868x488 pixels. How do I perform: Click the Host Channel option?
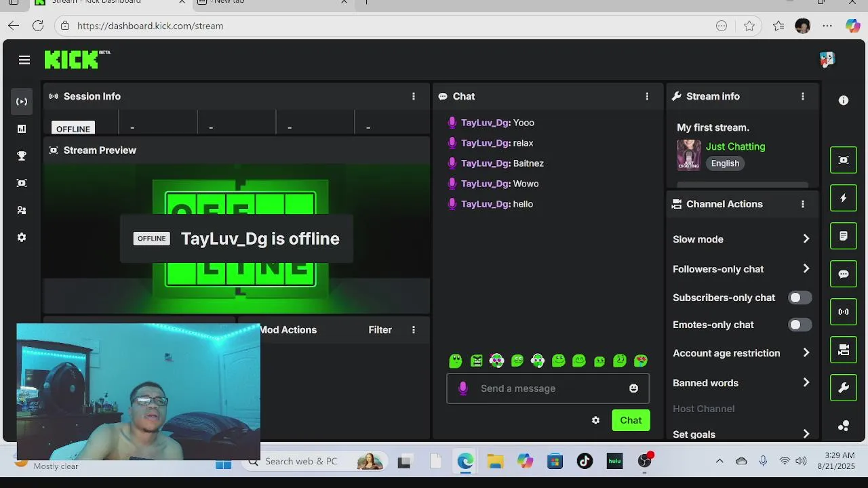[703, 409]
